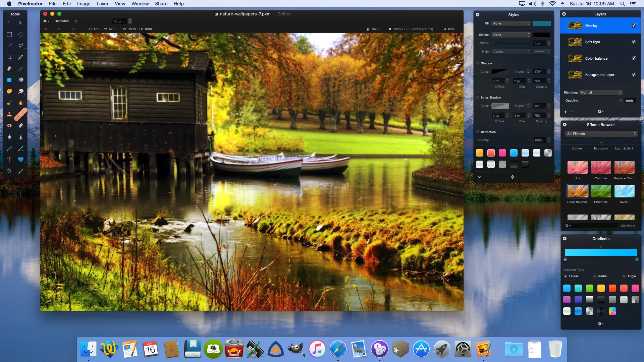Open the Stroke type dropdown
The image size is (644, 362).
coord(511,35)
